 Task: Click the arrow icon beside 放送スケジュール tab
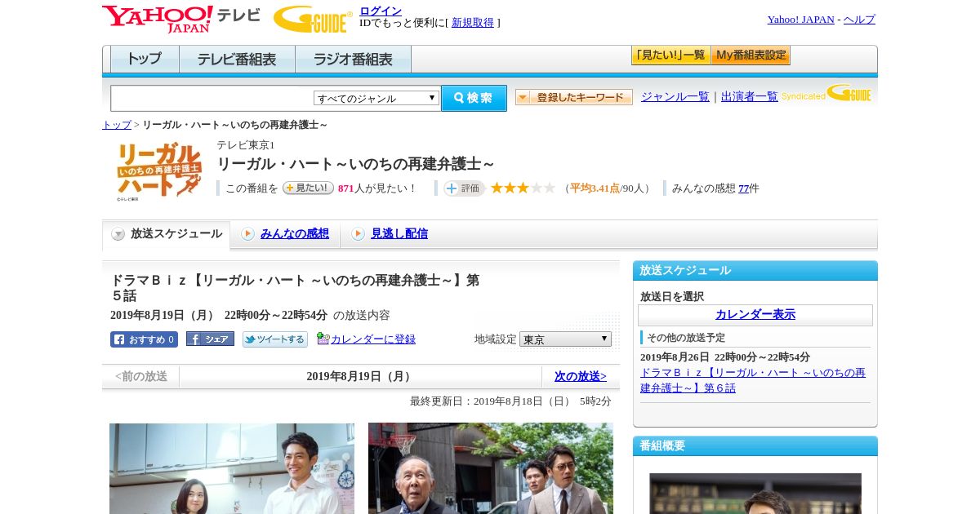[x=118, y=234]
